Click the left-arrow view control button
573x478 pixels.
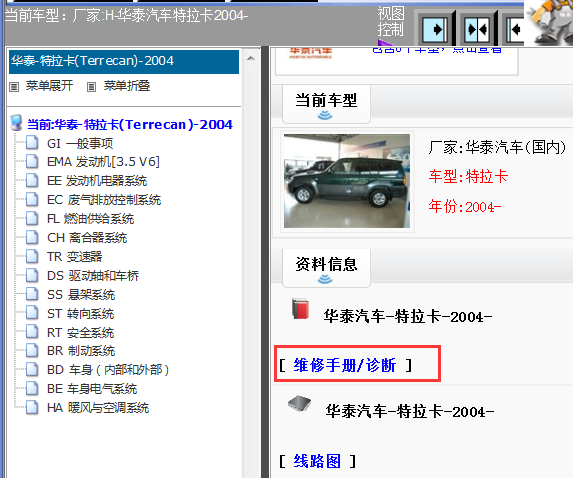[x=515, y=29]
